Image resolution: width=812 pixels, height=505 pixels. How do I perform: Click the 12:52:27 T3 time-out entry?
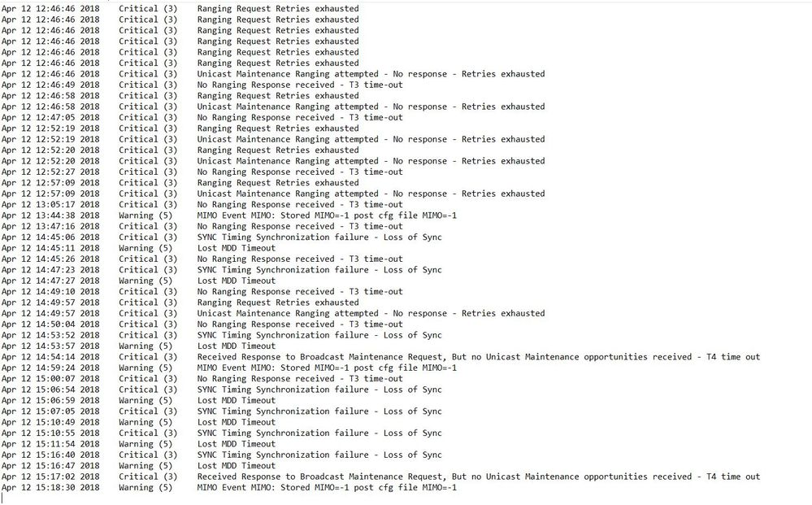(300, 172)
